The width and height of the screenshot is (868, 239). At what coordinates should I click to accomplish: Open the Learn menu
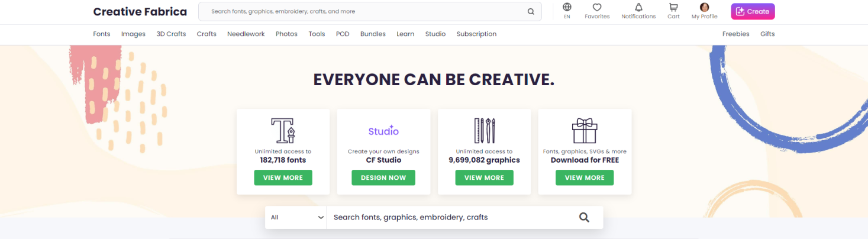tap(405, 34)
